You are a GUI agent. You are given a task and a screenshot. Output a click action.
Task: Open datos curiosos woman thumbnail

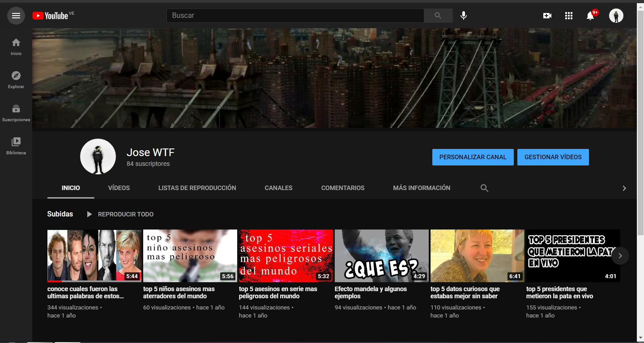click(x=478, y=256)
